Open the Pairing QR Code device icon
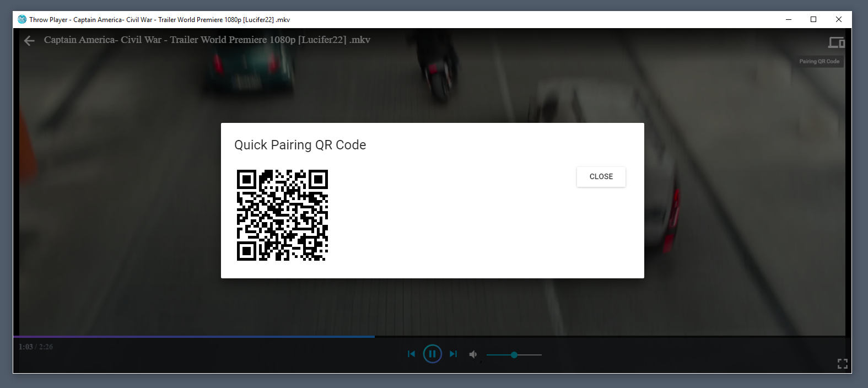 836,42
